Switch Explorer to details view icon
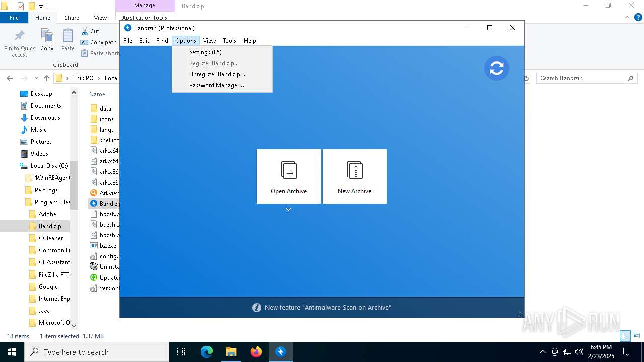The height and width of the screenshot is (362, 644). pyautogui.click(x=626, y=336)
